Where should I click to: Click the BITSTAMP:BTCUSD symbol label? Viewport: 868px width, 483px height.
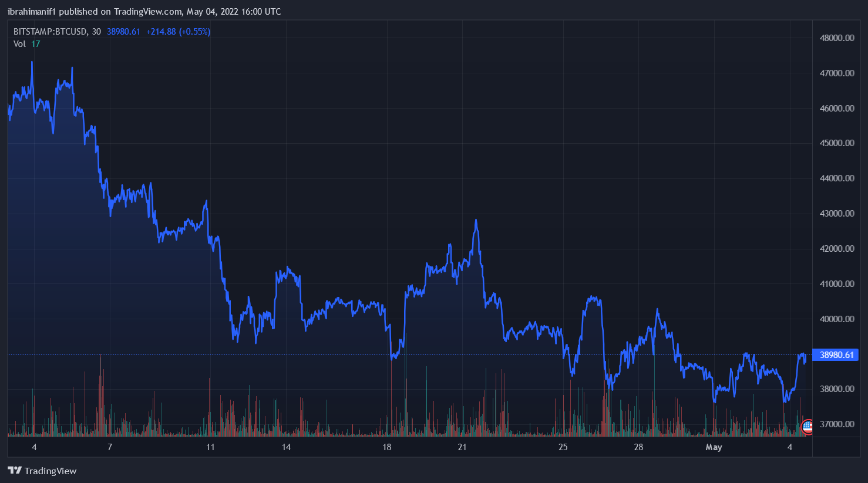(x=51, y=32)
